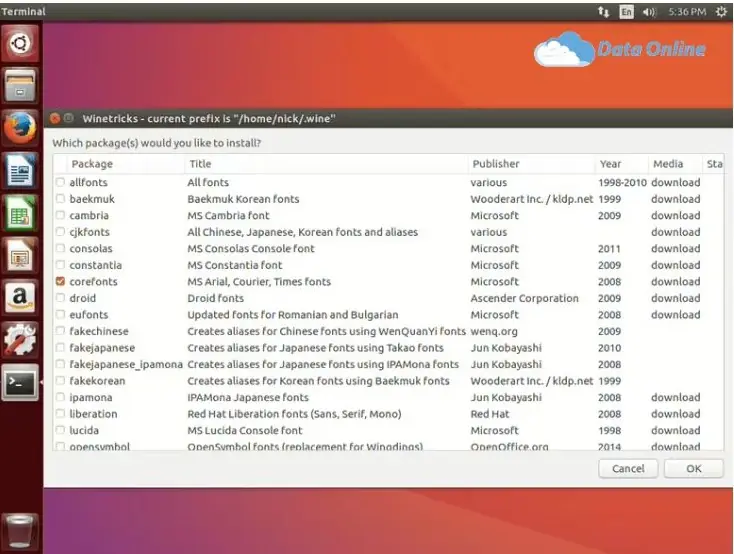Check the fakechinese package checkbox
734x554 pixels.
coord(60,331)
